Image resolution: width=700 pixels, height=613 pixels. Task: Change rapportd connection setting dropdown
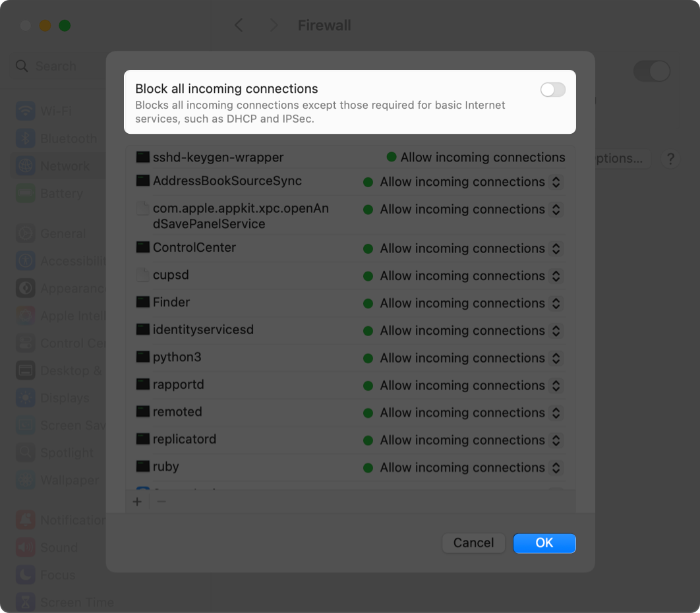point(556,385)
